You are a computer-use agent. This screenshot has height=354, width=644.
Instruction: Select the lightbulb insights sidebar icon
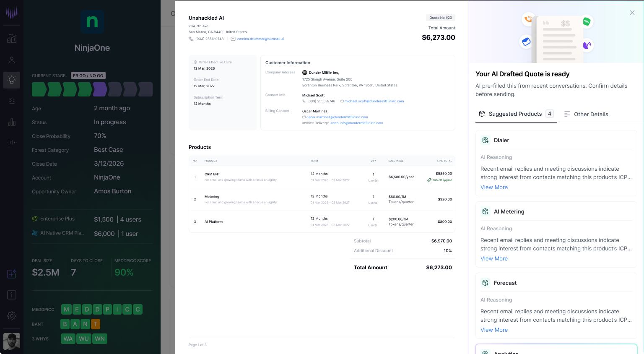(12, 80)
